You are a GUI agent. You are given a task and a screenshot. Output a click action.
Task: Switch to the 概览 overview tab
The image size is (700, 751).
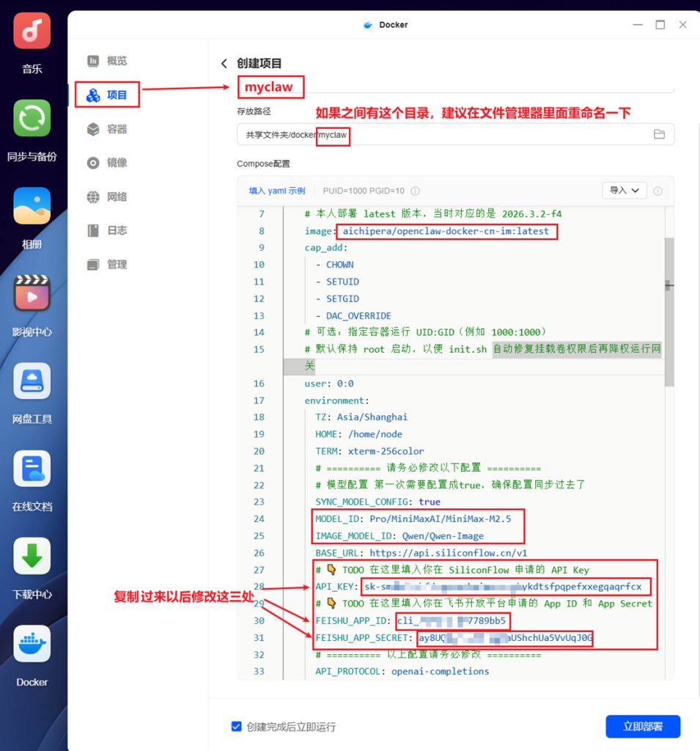[x=116, y=61]
